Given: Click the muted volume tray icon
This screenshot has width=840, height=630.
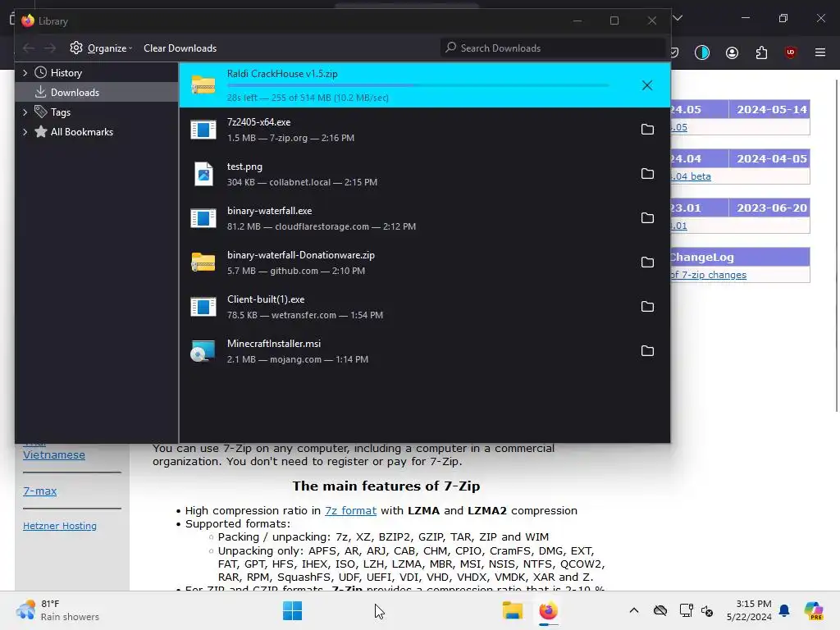Looking at the screenshot, I should point(707,610).
